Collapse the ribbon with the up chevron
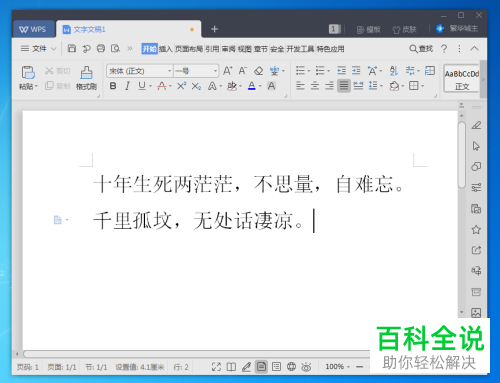This screenshot has width=500, height=383. pos(474,49)
